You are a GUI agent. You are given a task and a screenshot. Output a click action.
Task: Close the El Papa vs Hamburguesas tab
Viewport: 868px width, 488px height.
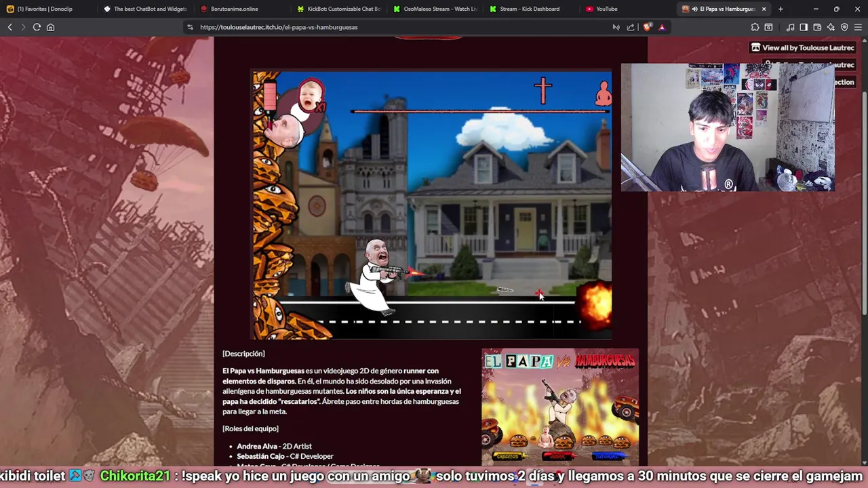tap(764, 9)
